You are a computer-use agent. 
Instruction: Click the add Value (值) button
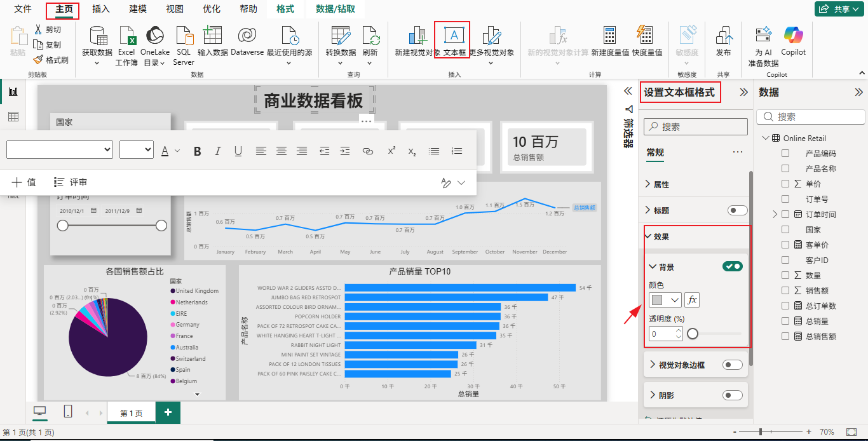click(x=24, y=182)
